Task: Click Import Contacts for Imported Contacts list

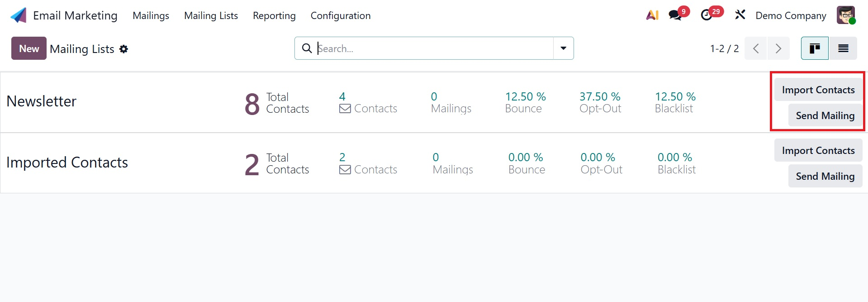Action: coord(818,150)
